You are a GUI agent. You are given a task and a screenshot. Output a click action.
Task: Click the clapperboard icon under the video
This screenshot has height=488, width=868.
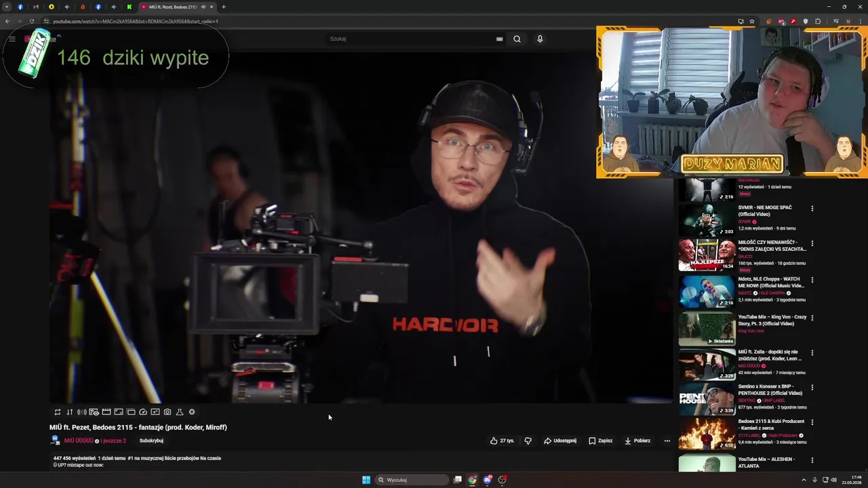click(106, 412)
